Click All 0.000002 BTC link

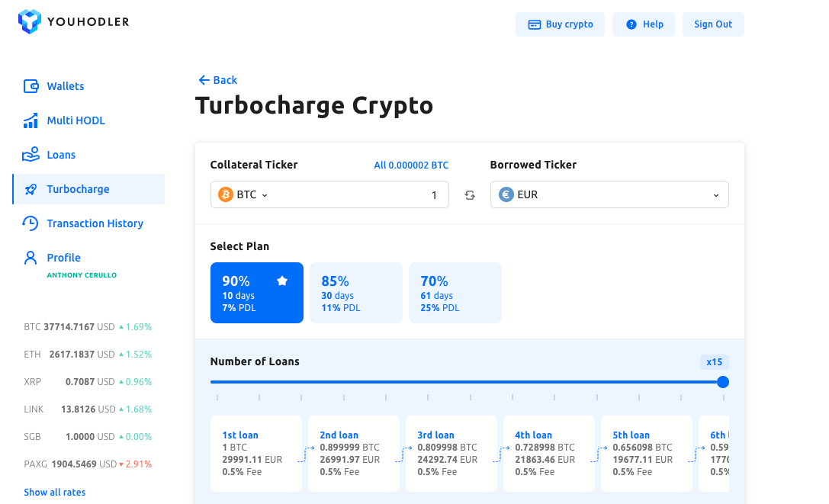411,165
